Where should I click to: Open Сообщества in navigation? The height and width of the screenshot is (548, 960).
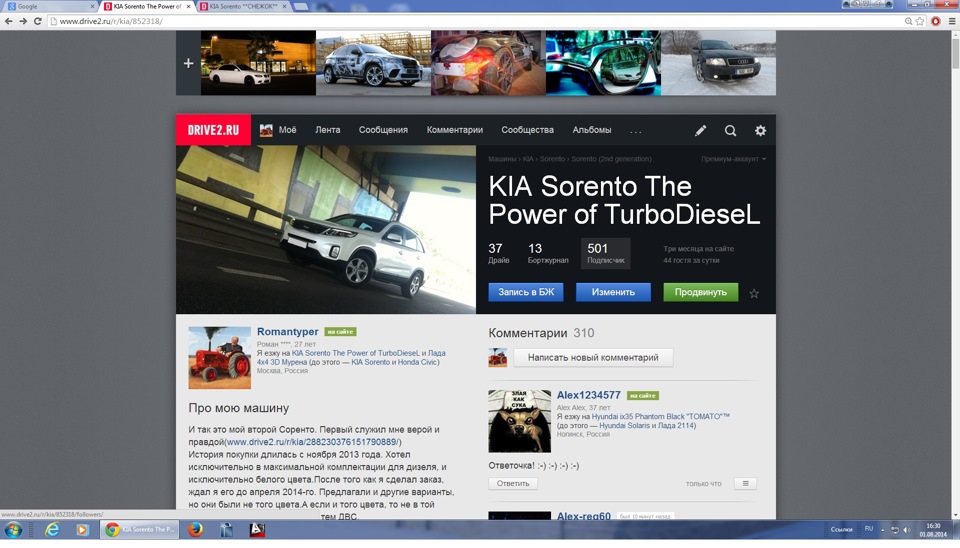click(527, 130)
